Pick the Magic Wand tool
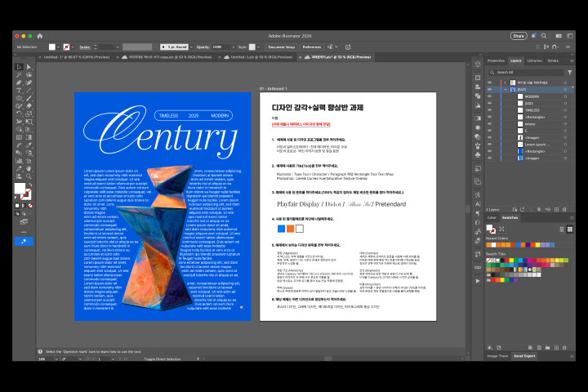The height and width of the screenshot is (392, 588). coord(19,74)
